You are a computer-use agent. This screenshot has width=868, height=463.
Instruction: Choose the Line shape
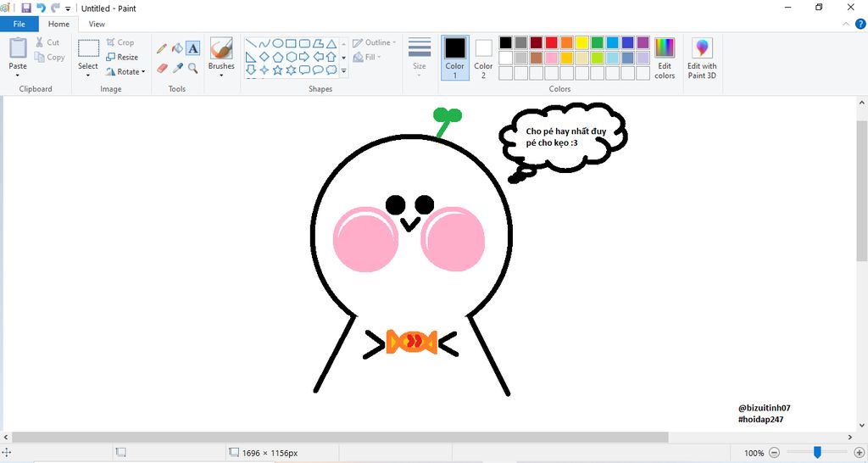coord(251,43)
